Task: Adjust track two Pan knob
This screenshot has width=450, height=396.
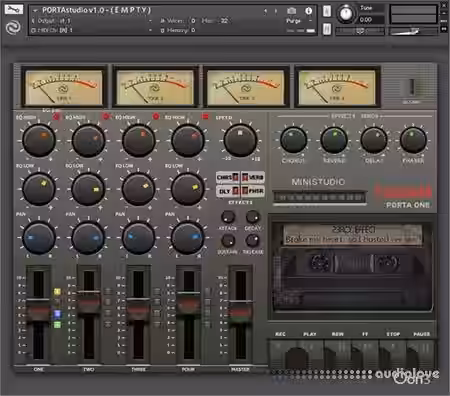Action: coord(88,238)
